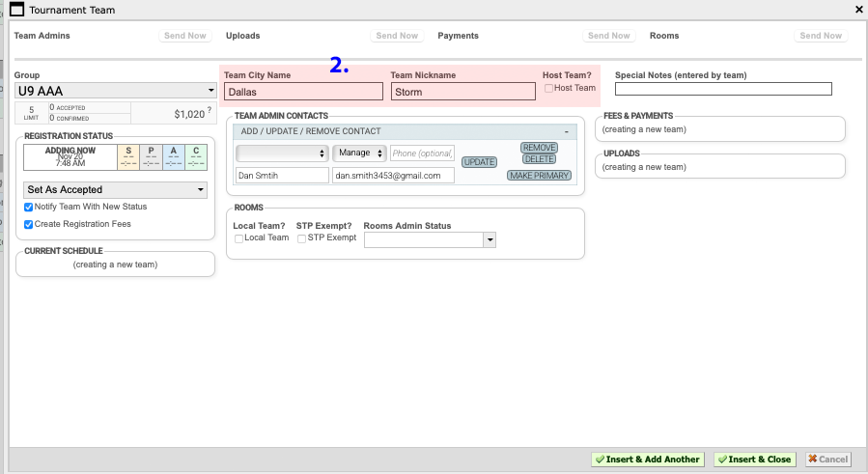
Task: Open the Set As Accepted dropdown
Action: tap(115, 190)
